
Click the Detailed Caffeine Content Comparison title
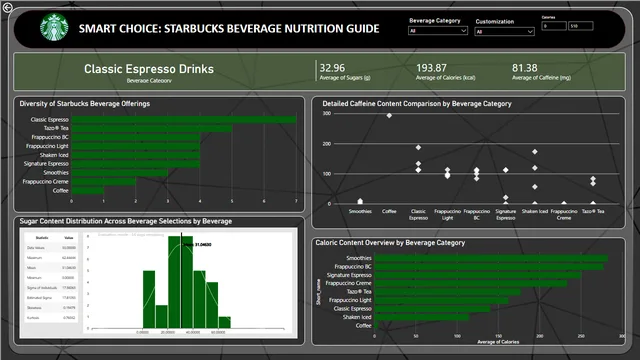(x=417, y=104)
